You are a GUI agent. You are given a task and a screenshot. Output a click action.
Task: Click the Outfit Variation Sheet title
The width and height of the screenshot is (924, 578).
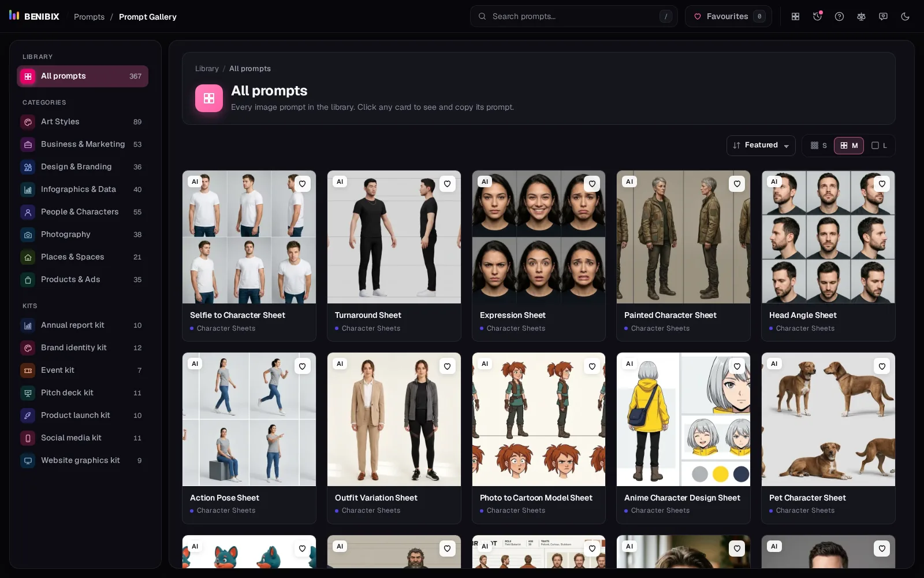click(x=376, y=498)
